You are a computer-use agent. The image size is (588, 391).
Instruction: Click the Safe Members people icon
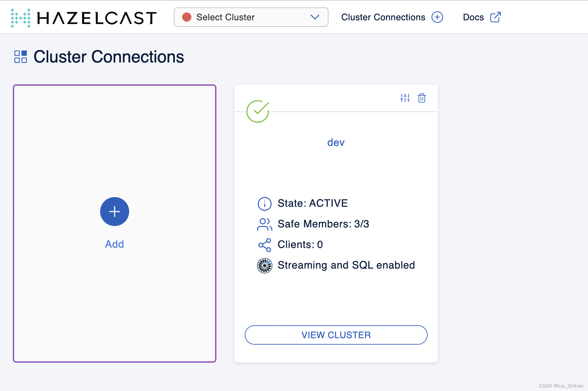tap(265, 224)
